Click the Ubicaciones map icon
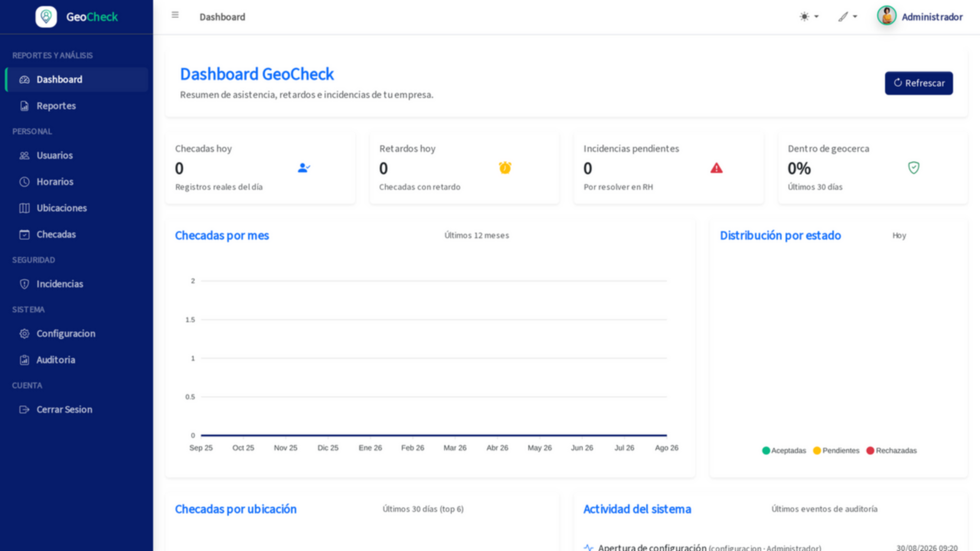Viewport: 980px width, 551px height. (24, 208)
